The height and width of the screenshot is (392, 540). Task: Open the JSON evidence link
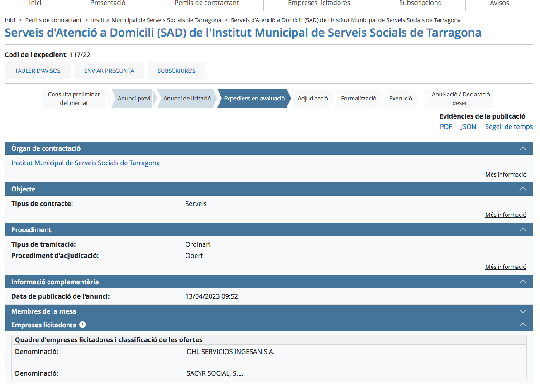point(468,127)
